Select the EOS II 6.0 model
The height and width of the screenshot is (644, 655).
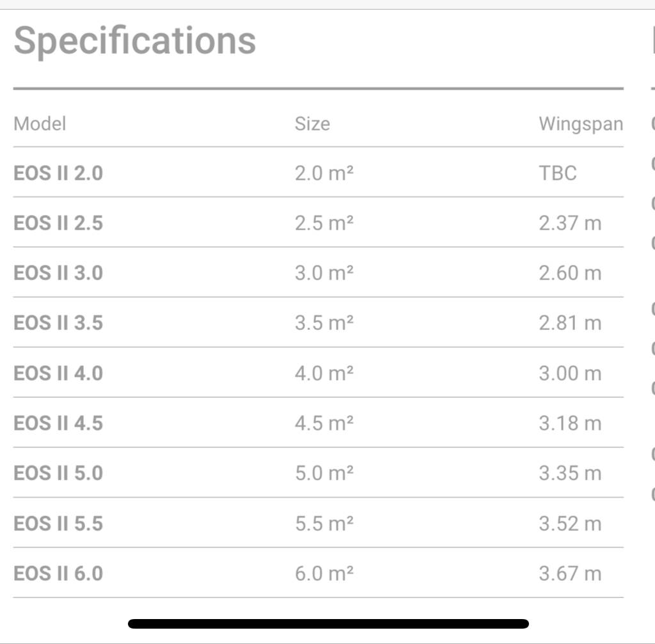coord(58,573)
